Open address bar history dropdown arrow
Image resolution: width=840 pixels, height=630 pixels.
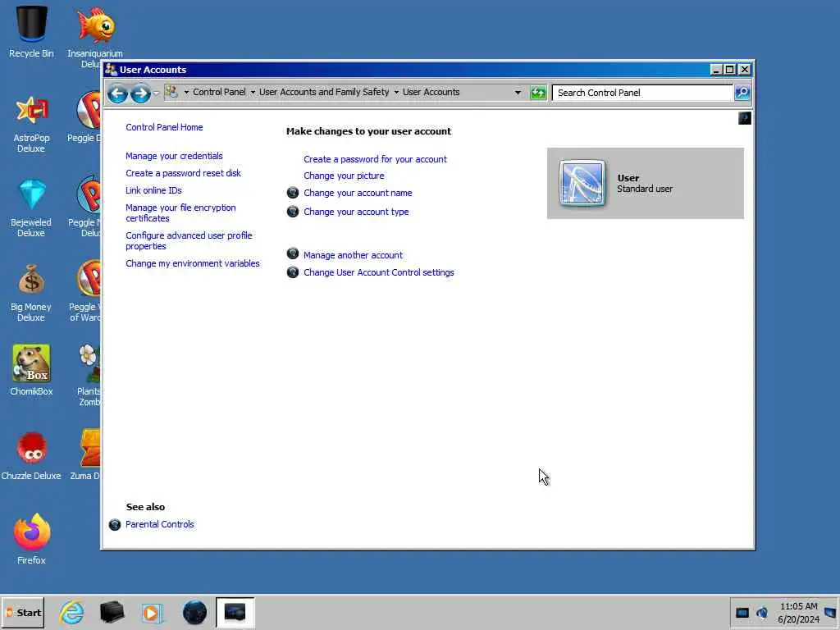click(518, 92)
